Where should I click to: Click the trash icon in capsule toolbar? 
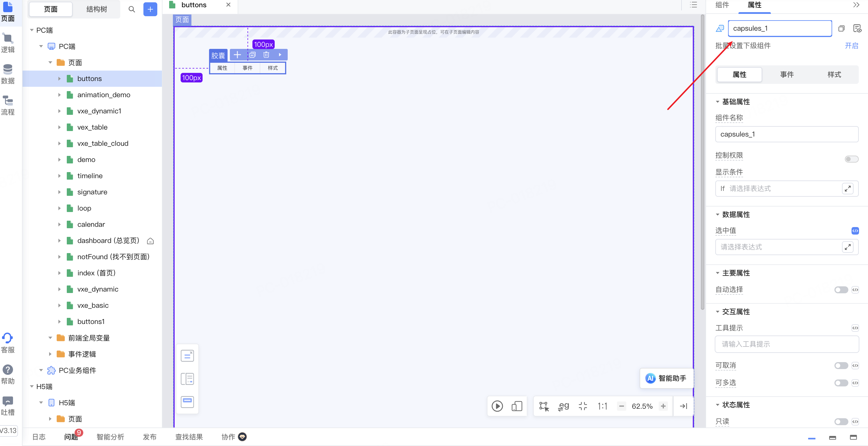(x=266, y=55)
